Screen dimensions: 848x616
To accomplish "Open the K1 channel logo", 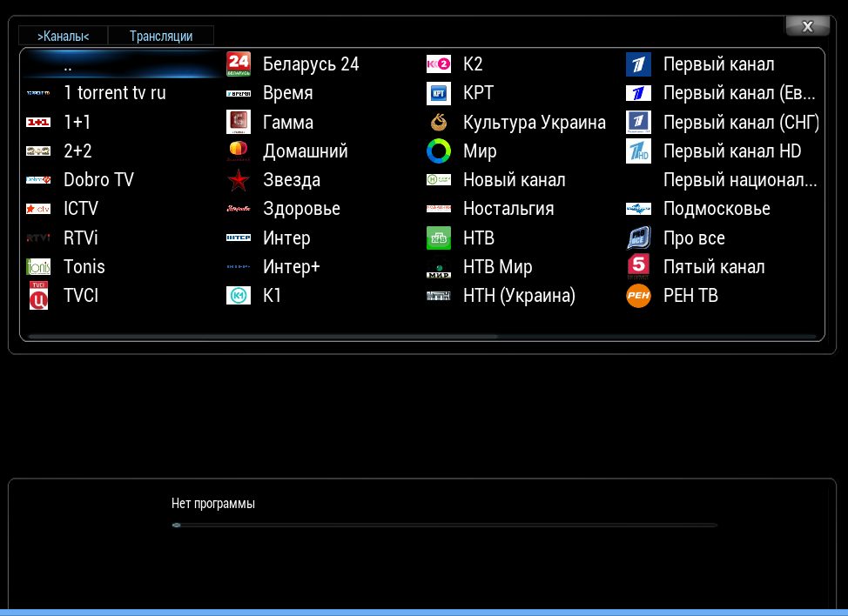I will click(x=239, y=296).
